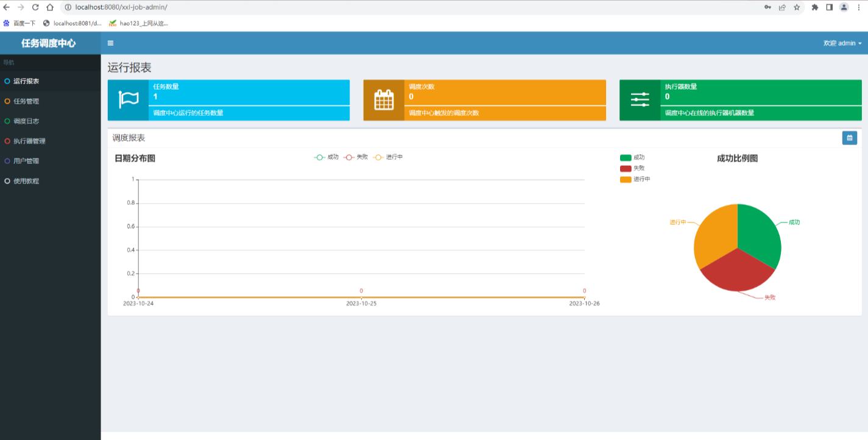Toggle sidebar with hamburger menu icon
868x440 pixels.
110,43
